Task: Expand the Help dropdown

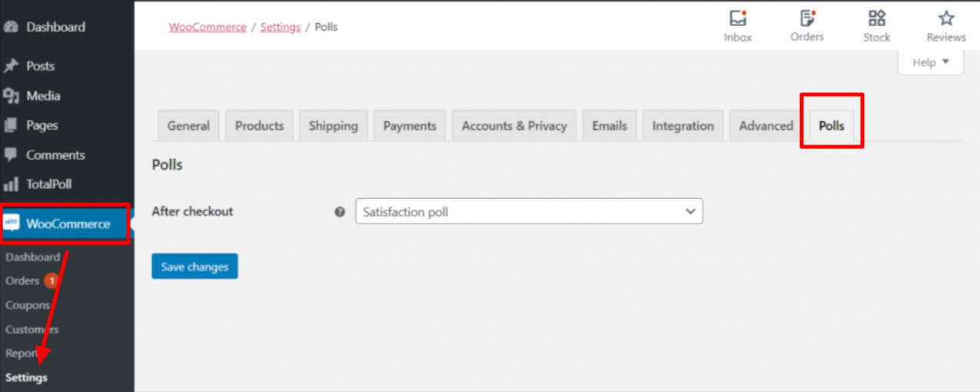Action: (x=930, y=63)
